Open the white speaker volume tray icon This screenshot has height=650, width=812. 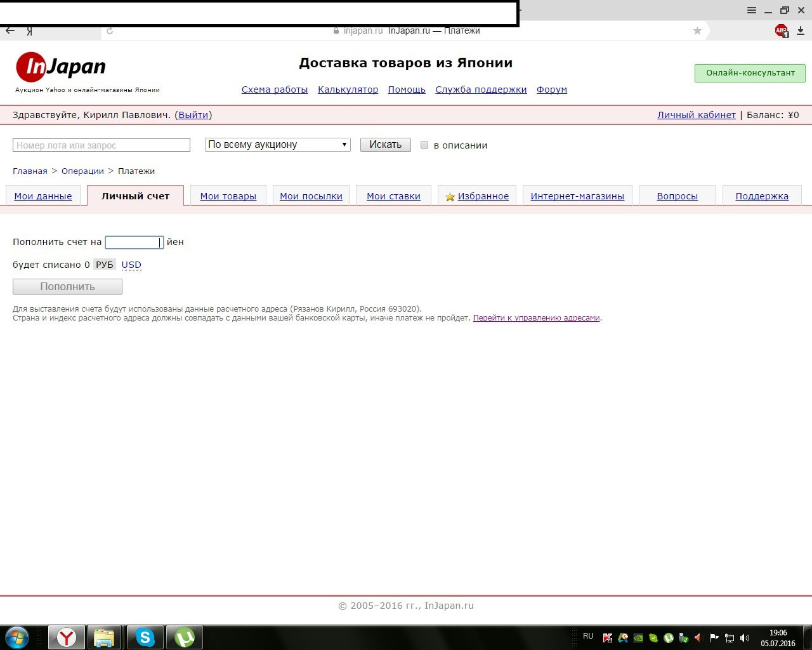point(745,638)
